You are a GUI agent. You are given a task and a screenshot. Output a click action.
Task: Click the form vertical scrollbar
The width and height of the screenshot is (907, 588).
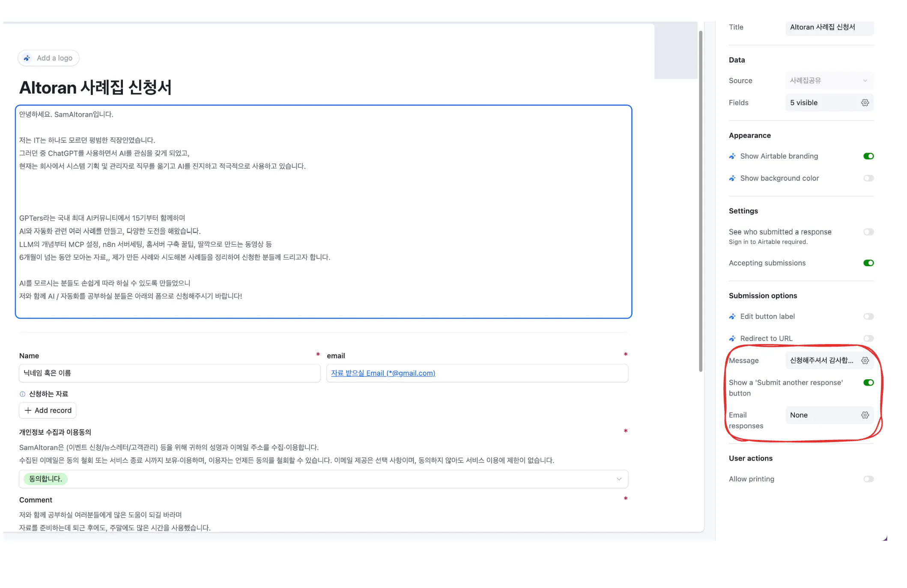coord(701,201)
